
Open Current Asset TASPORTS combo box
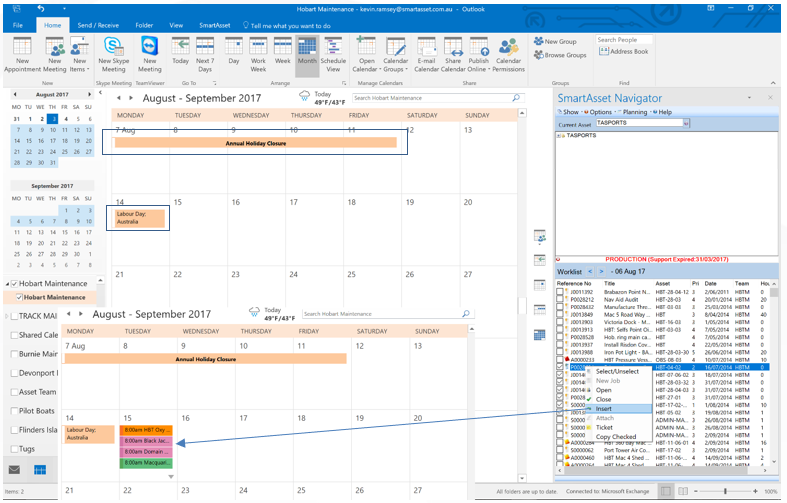pyautogui.click(x=686, y=123)
